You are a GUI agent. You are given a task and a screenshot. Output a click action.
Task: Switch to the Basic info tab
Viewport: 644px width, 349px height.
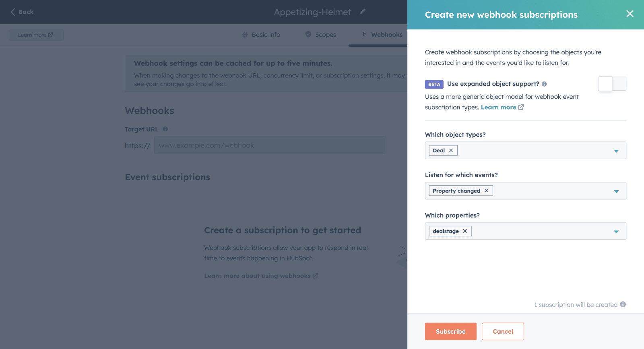pyautogui.click(x=261, y=35)
